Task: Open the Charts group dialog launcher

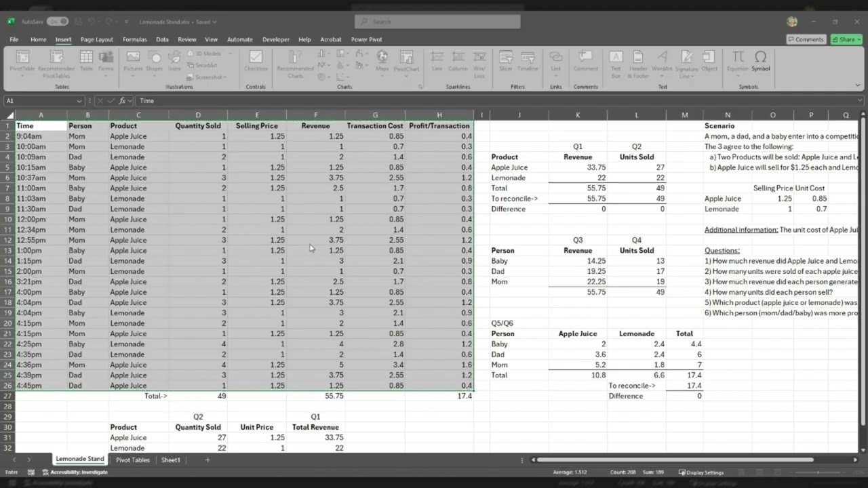Action: (420, 87)
